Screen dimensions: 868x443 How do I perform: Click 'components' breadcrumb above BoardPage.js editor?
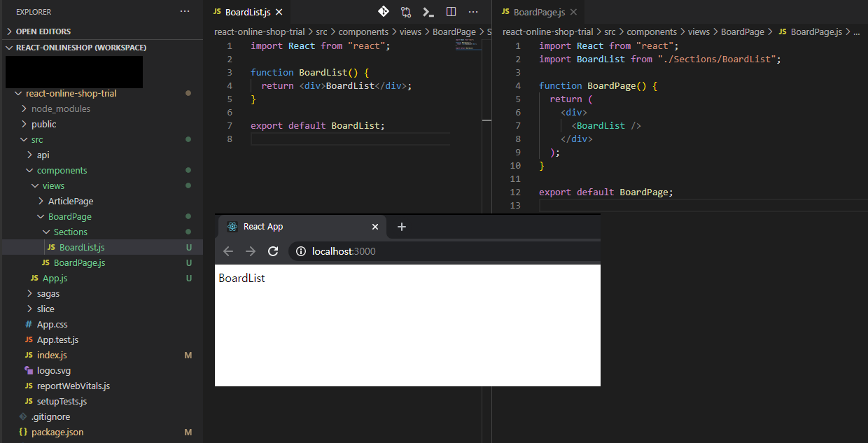pos(652,31)
